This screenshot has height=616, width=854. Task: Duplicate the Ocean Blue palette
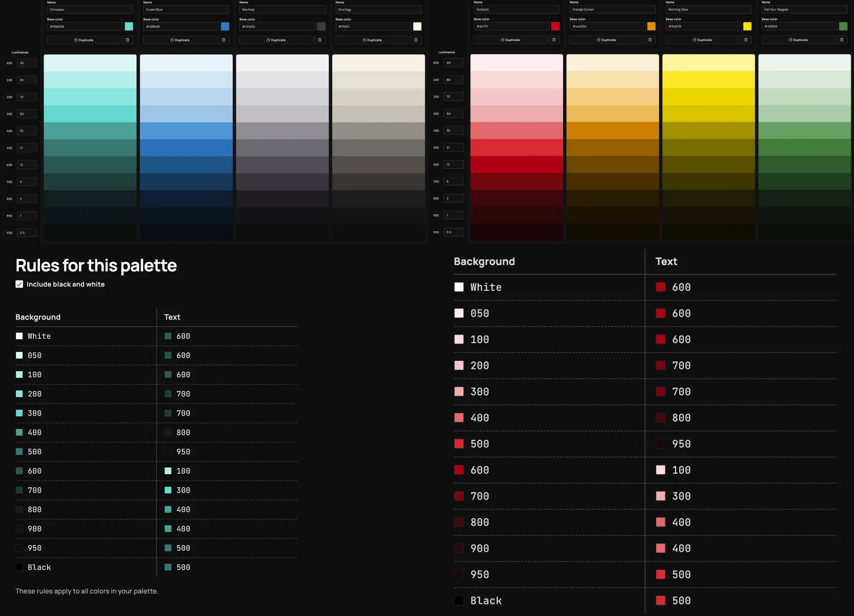point(180,40)
